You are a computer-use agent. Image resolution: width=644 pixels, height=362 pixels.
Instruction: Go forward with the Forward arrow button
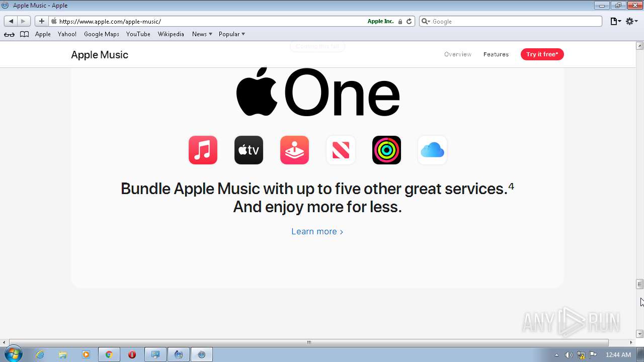(24, 21)
